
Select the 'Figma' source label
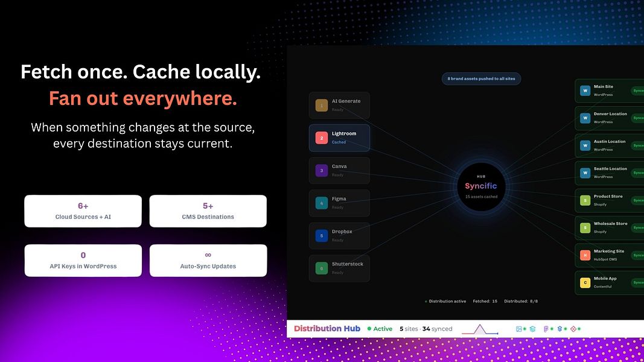click(x=339, y=198)
